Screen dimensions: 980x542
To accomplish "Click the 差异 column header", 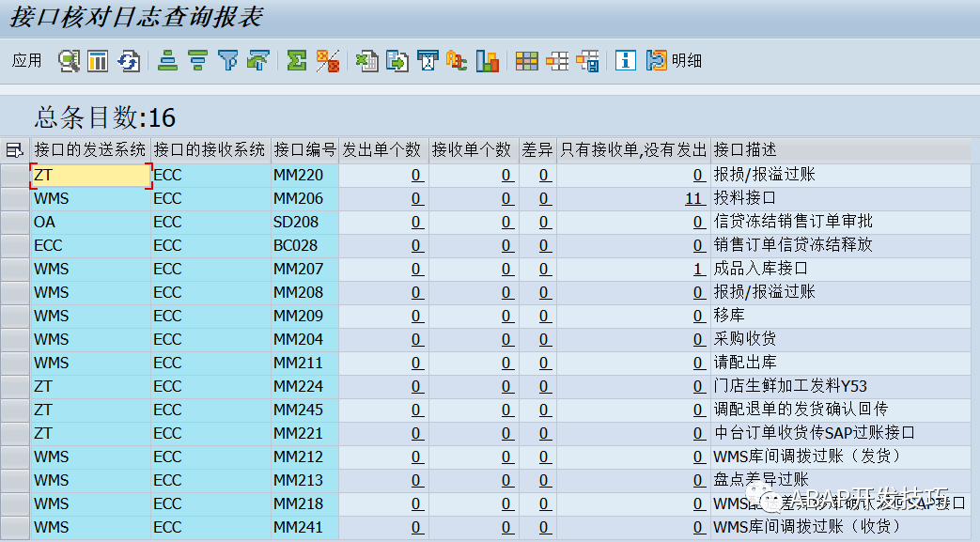I will (x=537, y=150).
